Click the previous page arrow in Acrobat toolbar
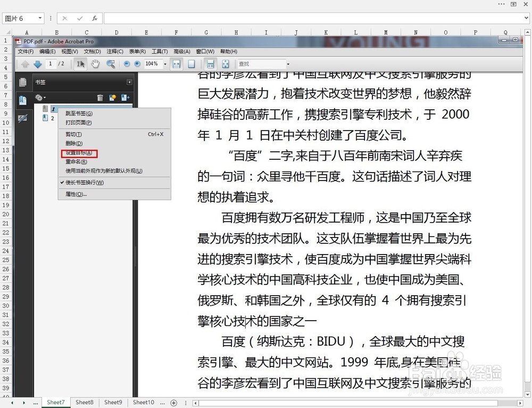This screenshot has width=532, height=408. point(25,64)
